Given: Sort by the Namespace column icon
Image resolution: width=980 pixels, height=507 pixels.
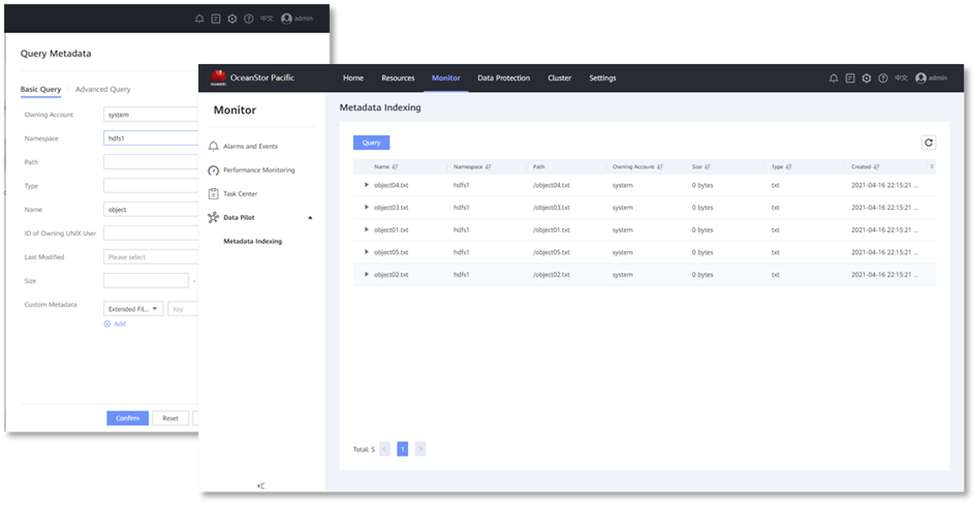Looking at the screenshot, I should (488, 167).
